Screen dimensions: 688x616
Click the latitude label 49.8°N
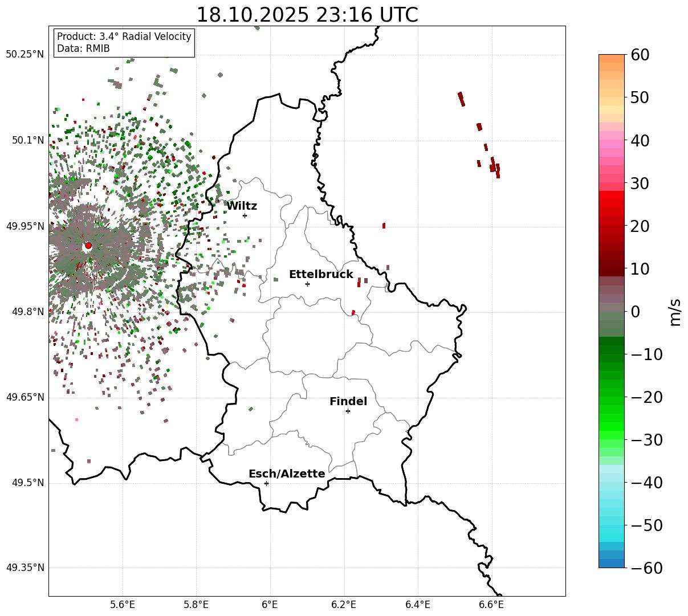28,311
